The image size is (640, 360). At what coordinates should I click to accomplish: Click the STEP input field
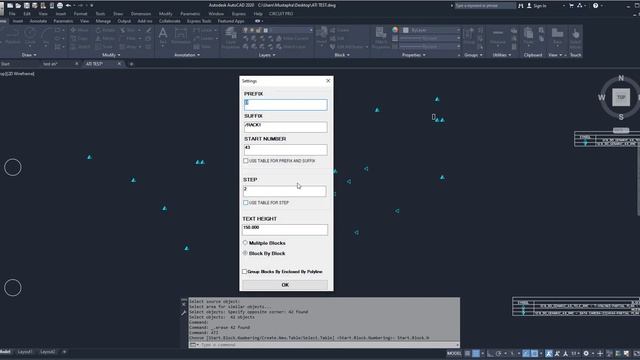point(284,191)
